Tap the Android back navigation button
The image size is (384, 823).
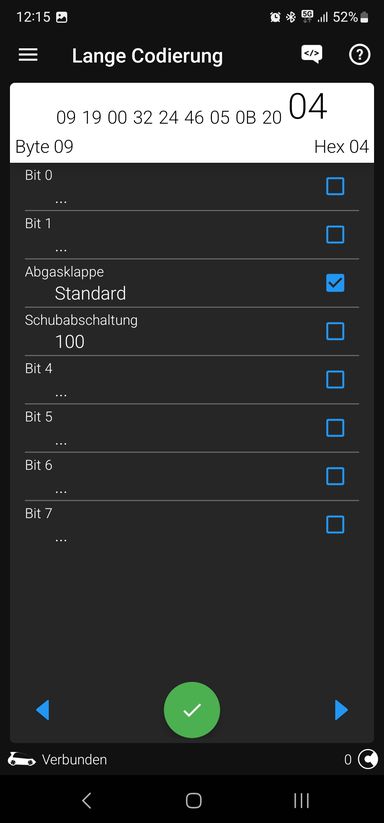pyautogui.click(x=87, y=800)
